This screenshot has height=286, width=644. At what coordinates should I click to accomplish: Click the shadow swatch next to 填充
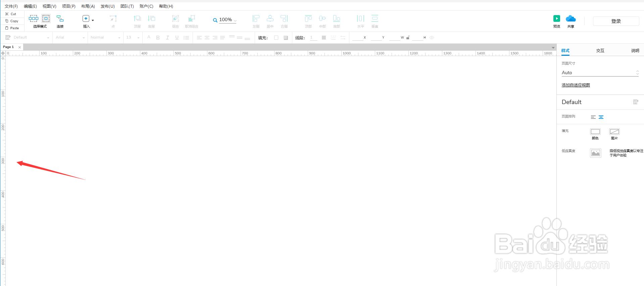click(286, 38)
